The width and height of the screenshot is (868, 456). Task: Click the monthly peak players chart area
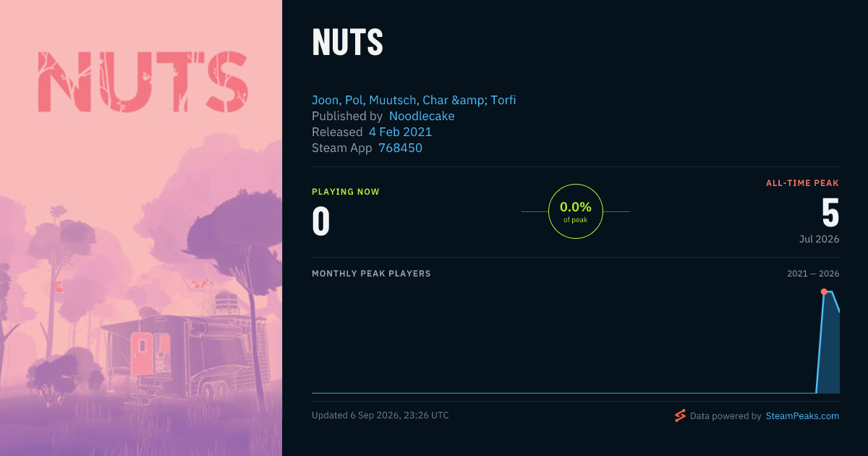[x=576, y=340]
